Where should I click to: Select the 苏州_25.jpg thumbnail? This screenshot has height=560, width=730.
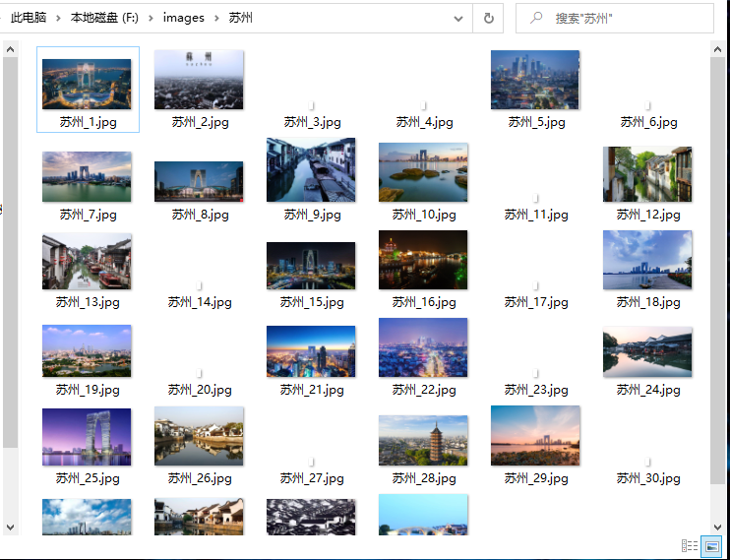click(x=87, y=437)
